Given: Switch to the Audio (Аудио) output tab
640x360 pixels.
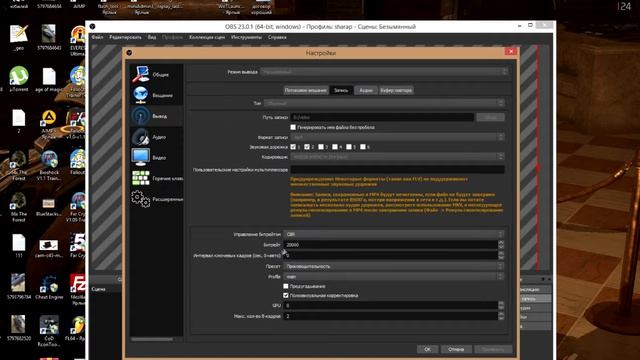Looking at the screenshot, I should [366, 90].
